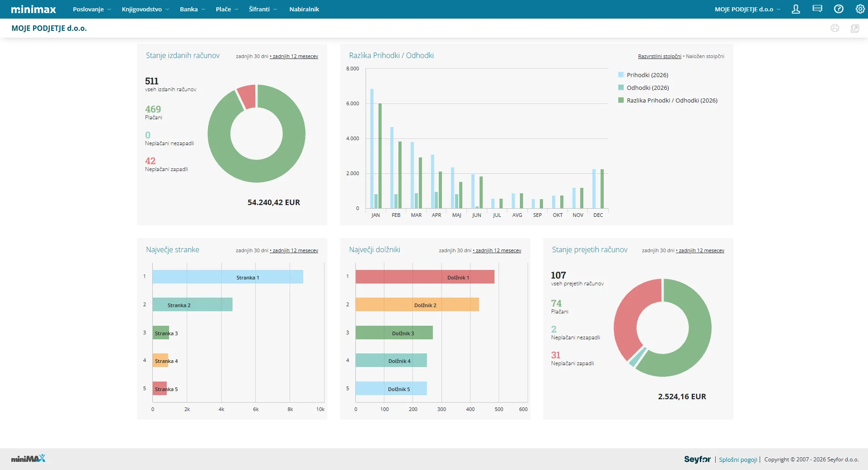Switch chart to Naložen stolpčni
The image size is (868, 470).
(x=705, y=56)
